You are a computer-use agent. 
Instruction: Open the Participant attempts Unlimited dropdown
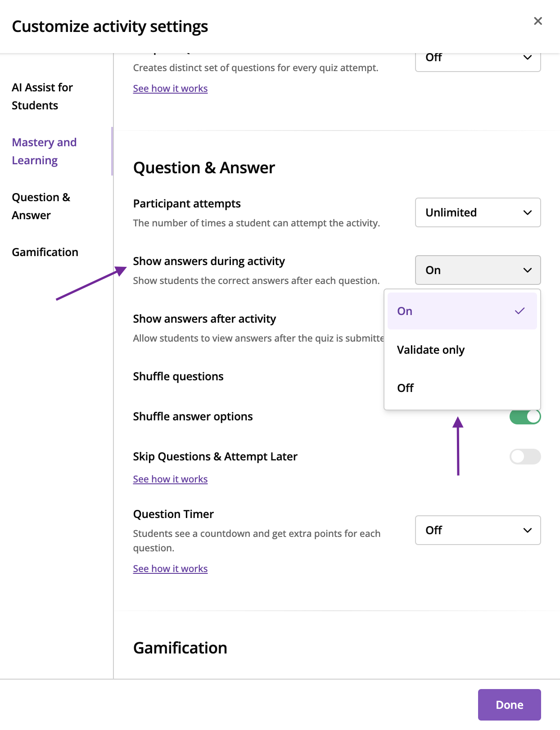[x=478, y=212]
